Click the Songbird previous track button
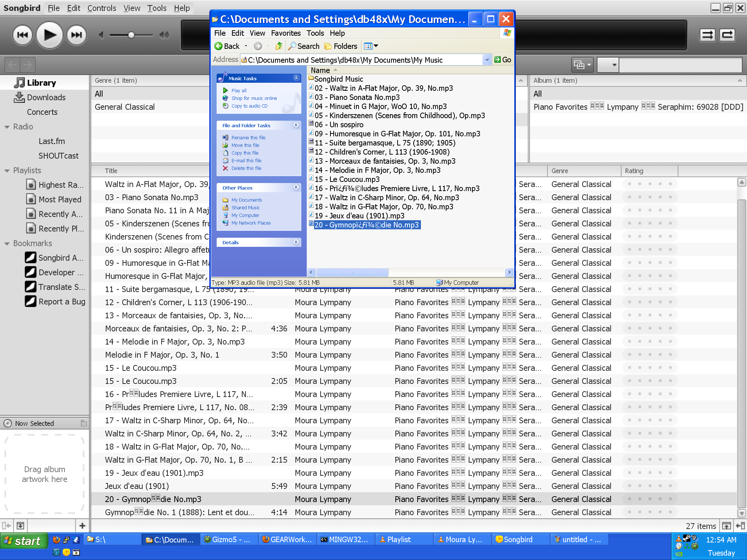747x560 pixels. (23, 35)
